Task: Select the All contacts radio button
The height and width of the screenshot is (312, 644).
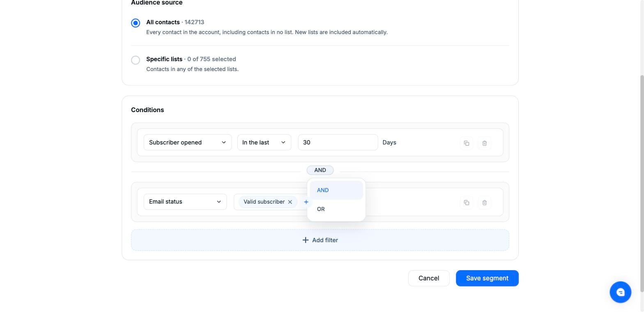Action: point(136,23)
